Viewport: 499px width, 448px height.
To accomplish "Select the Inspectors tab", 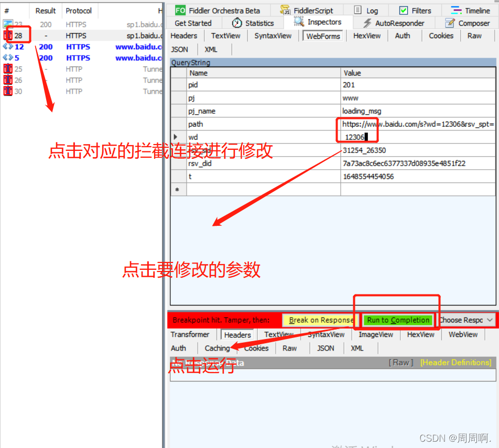I will coord(318,22).
